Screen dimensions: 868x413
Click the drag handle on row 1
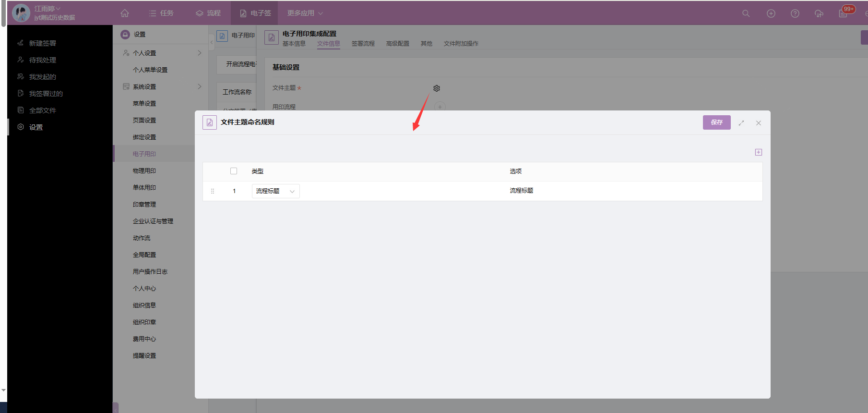click(213, 191)
